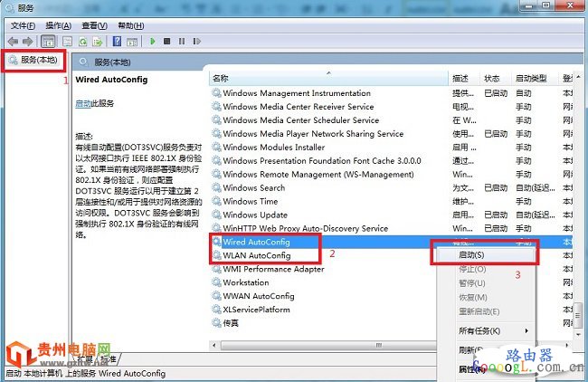This screenshot has height=382, width=588.
Task: Click the show/hide console tree icon
Action: (x=49, y=42)
